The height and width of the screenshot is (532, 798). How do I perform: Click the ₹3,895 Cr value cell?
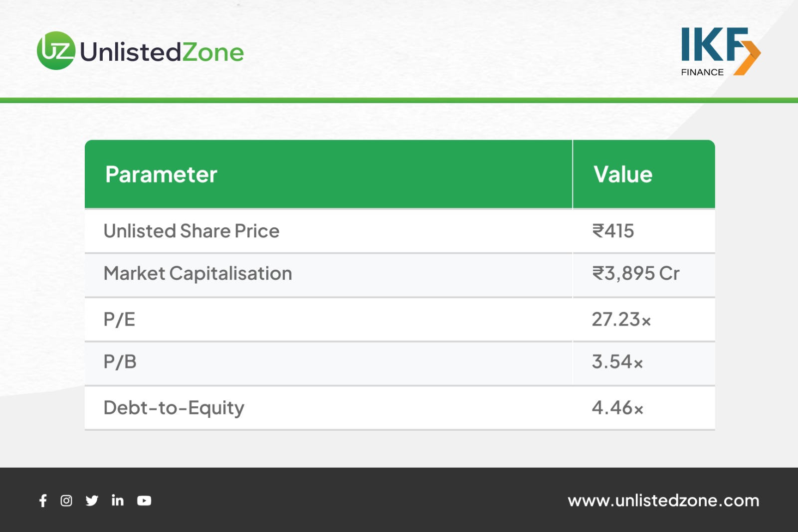click(635, 274)
